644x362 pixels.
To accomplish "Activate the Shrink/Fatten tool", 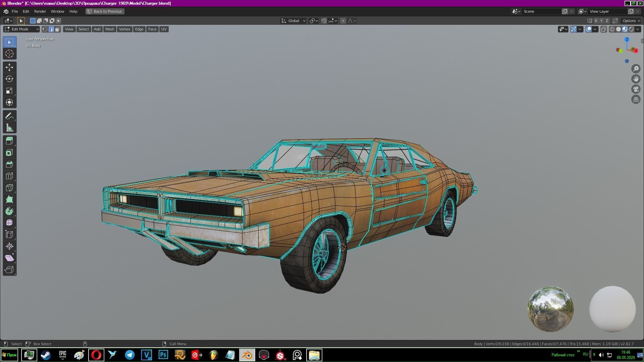I will [x=9, y=246].
